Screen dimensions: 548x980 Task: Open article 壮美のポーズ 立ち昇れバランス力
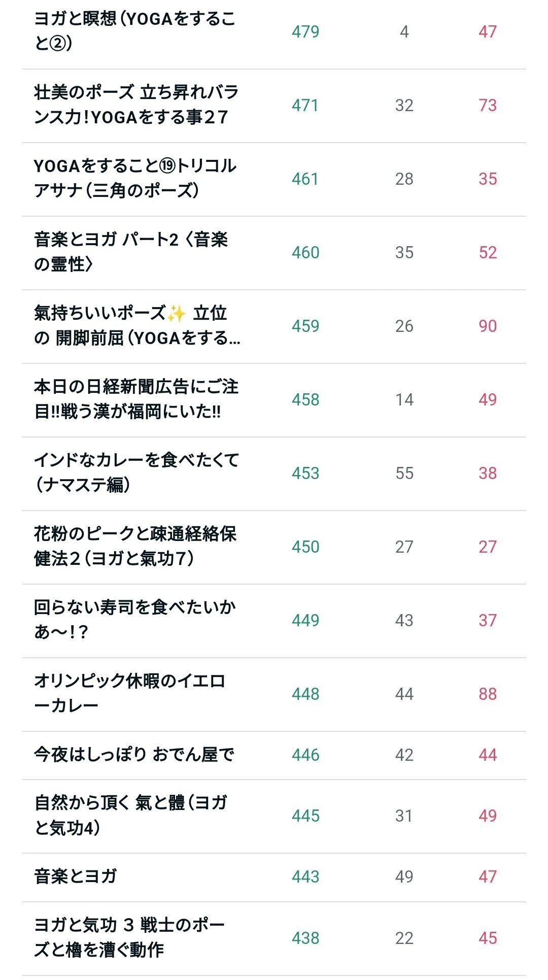tap(136, 105)
